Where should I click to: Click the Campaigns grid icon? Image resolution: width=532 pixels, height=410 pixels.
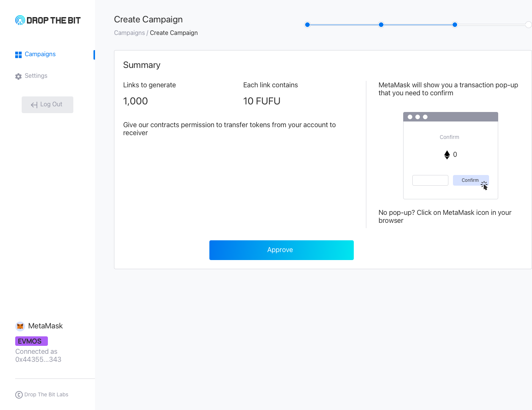click(18, 55)
